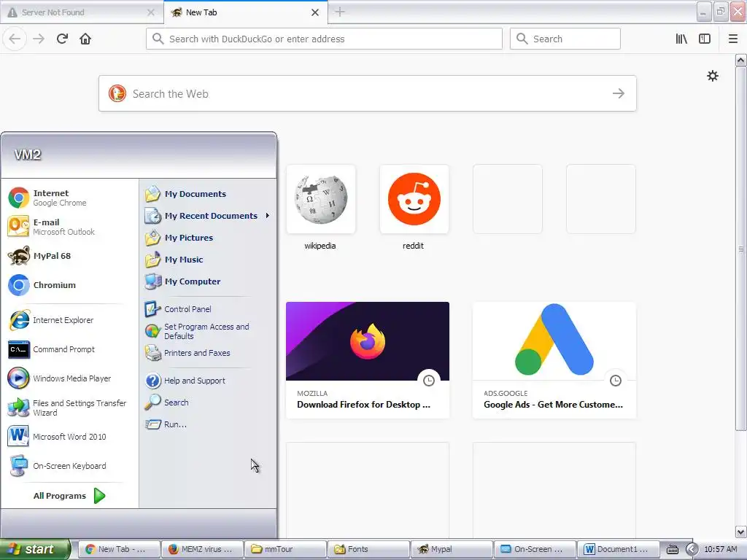Screen dimensions: 747x560
Task: Switch to Mypal taskbar button
Action: [x=452, y=549]
